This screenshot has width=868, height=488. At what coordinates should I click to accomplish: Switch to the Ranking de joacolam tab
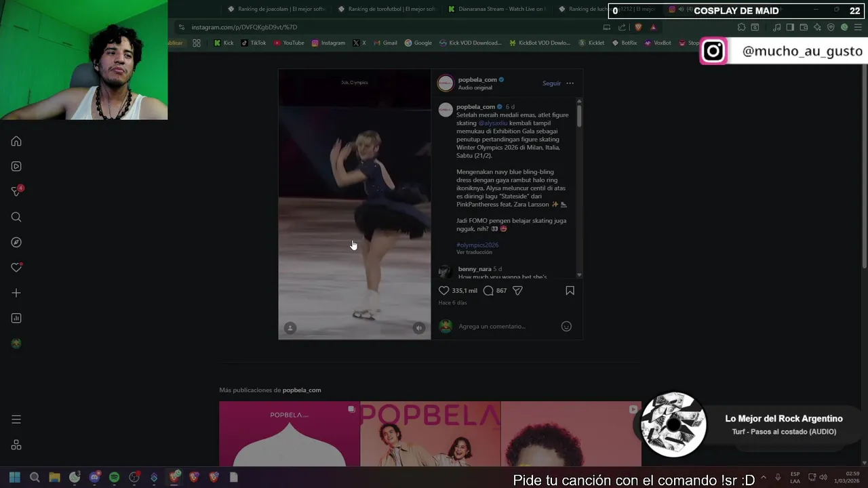coord(277,9)
